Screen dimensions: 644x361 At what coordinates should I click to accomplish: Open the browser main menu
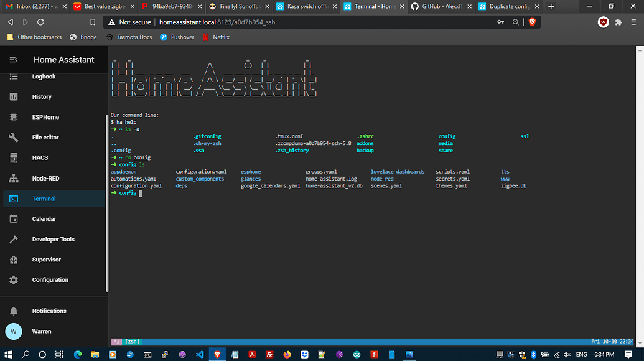[633, 22]
